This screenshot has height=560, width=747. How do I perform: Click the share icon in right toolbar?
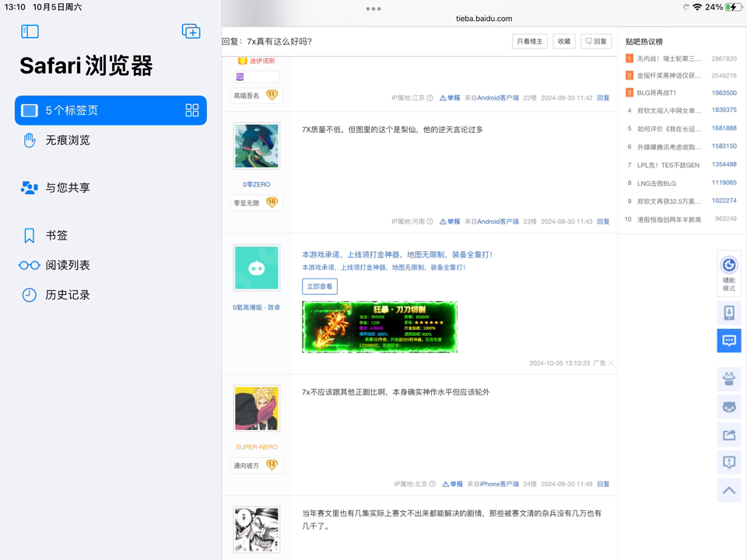(x=729, y=435)
